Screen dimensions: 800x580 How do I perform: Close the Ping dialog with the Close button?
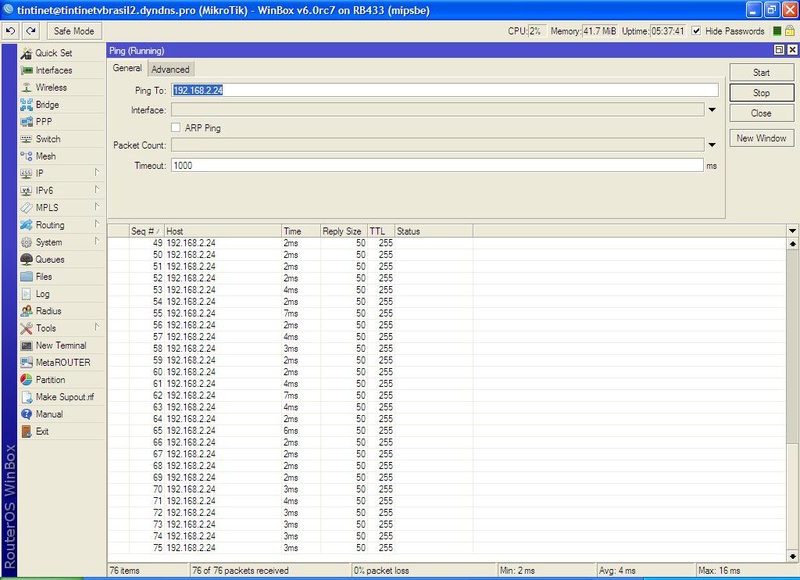click(762, 113)
